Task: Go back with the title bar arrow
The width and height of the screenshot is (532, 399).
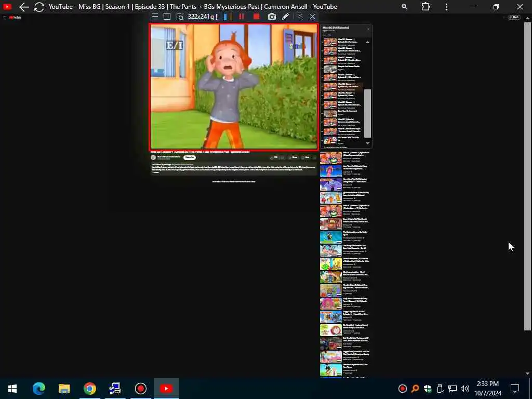Action: click(24, 7)
